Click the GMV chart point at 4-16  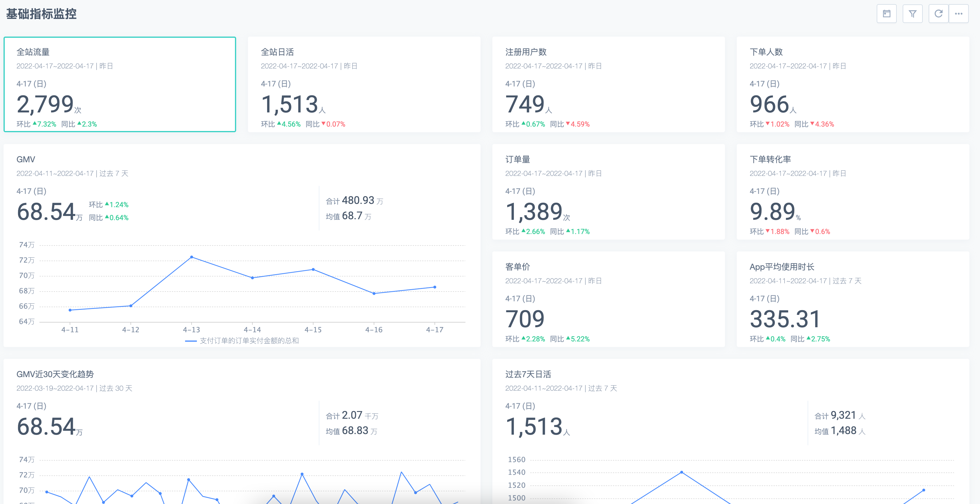click(x=374, y=293)
